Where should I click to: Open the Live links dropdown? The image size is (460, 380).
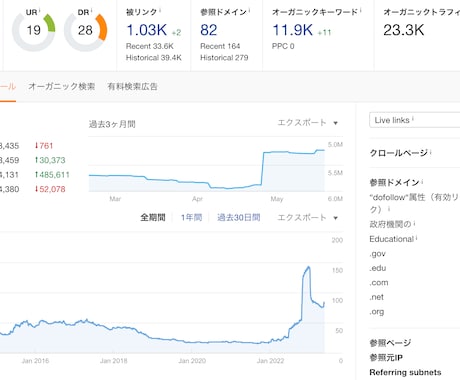(415, 120)
